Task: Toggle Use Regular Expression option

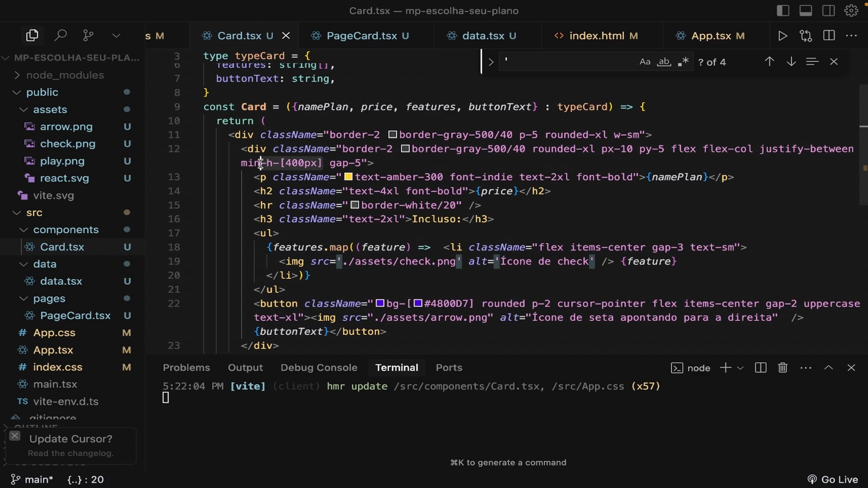Action: pos(683,62)
